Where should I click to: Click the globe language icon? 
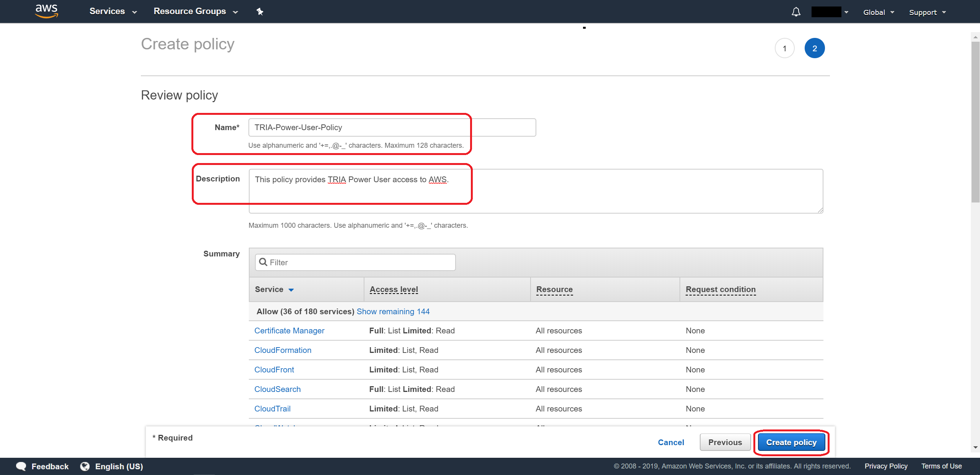click(x=85, y=466)
